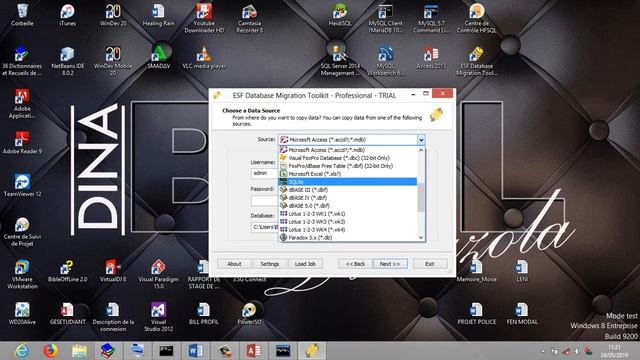Viewport: 640px width, 360px height.
Task: Open Visual Studio 2012 shortcut
Action: [x=158, y=316]
